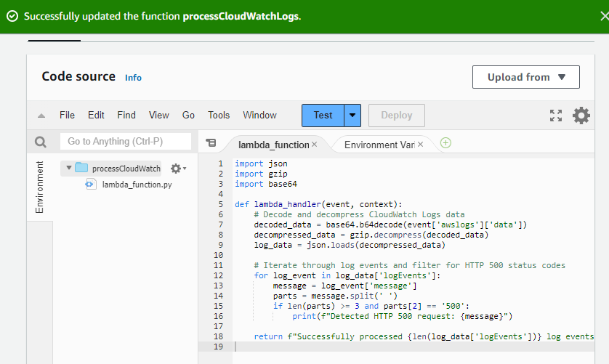Click the Go to Anything search field

coord(125,142)
